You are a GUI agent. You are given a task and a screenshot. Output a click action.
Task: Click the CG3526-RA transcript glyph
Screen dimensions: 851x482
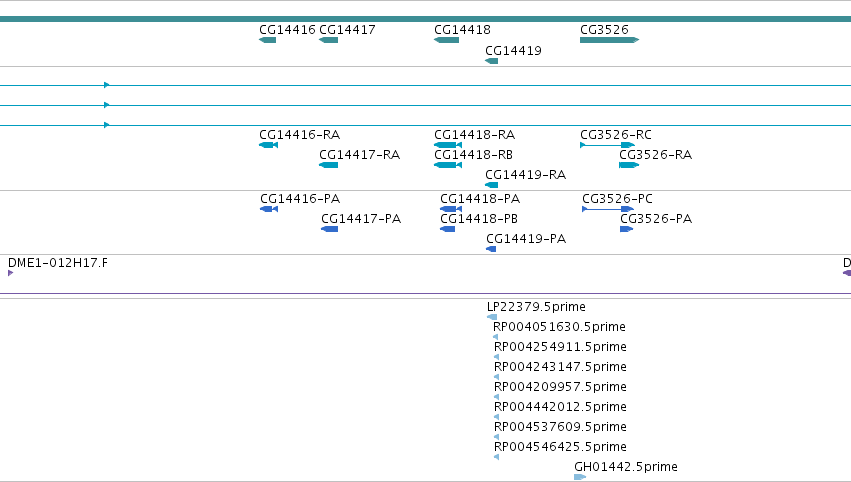click(x=629, y=165)
